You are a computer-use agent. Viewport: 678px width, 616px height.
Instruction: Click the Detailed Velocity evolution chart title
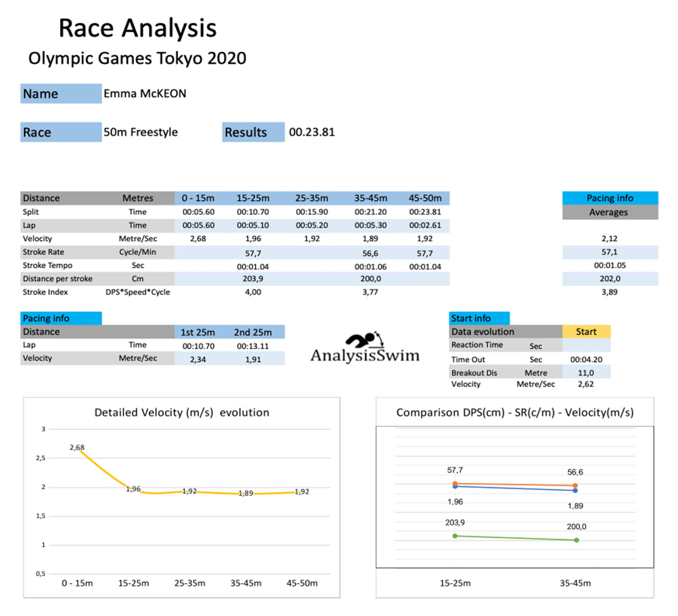(182, 413)
